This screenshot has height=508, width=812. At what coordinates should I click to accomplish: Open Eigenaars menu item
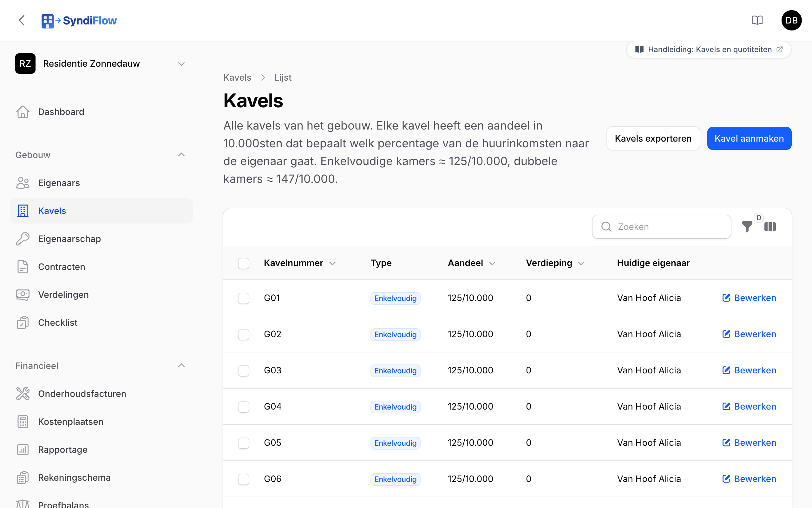pos(101,183)
